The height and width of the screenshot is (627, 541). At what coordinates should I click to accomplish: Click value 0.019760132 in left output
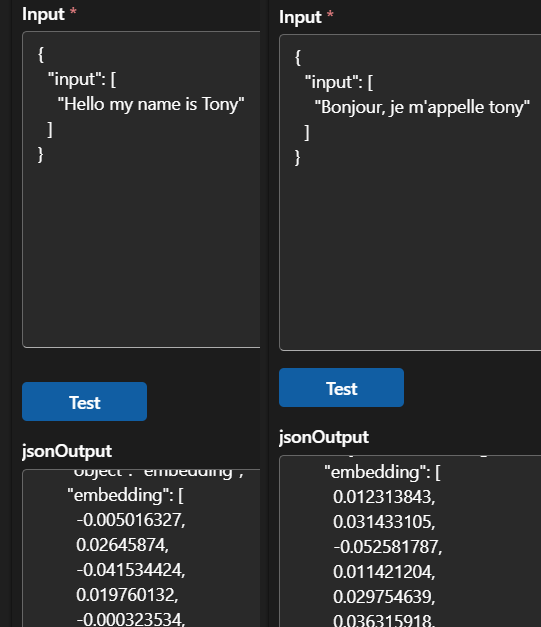[x=127, y=595]
